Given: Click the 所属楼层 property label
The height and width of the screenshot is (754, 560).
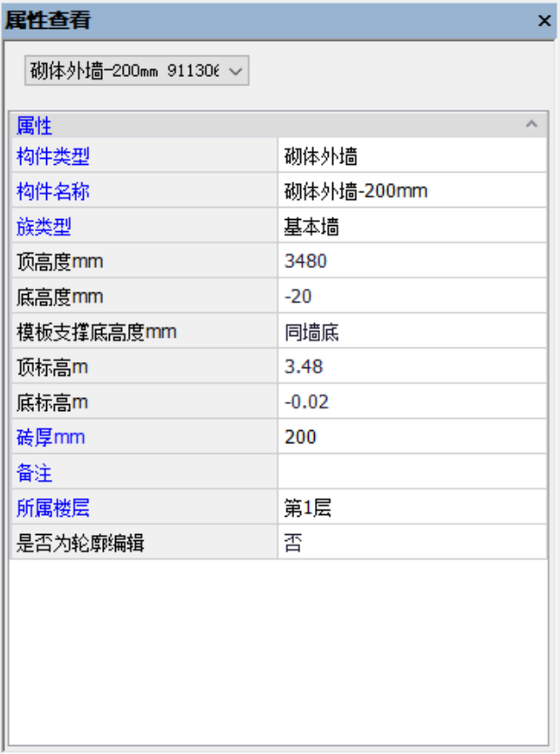Looking at the screenshot, I should pyautogui.click(x=53, y=508).
